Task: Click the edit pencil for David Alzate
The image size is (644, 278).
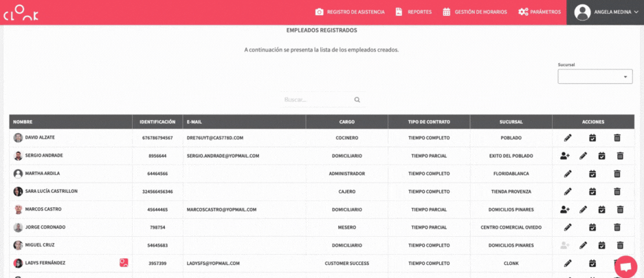Action: point(568,138)
